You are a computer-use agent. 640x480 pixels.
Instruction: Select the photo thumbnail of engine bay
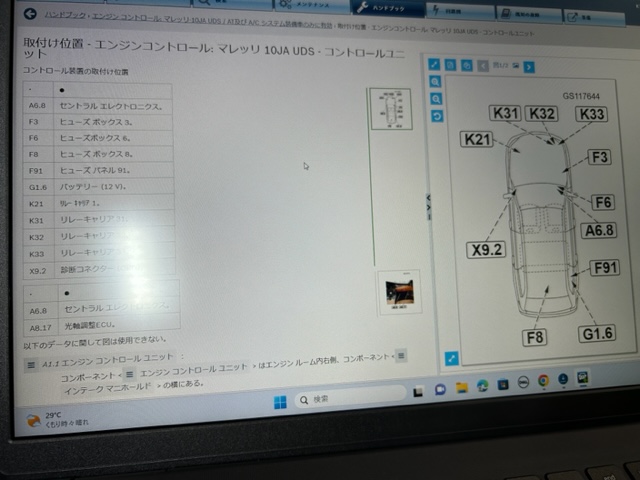click(399, 292)
